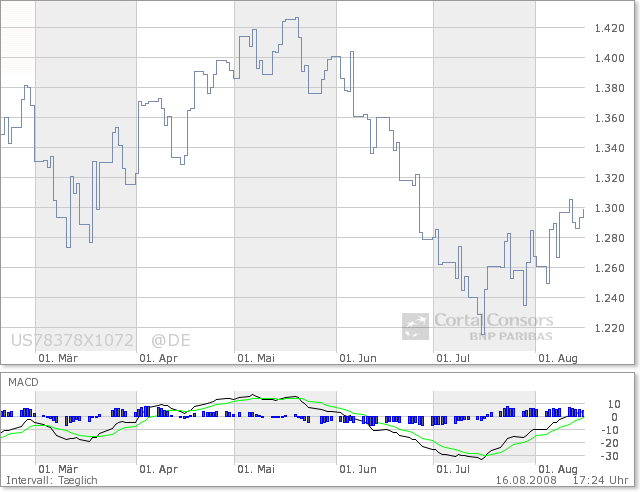
Task: Click the 1.420 price axis label
Action: pos(610,28)
